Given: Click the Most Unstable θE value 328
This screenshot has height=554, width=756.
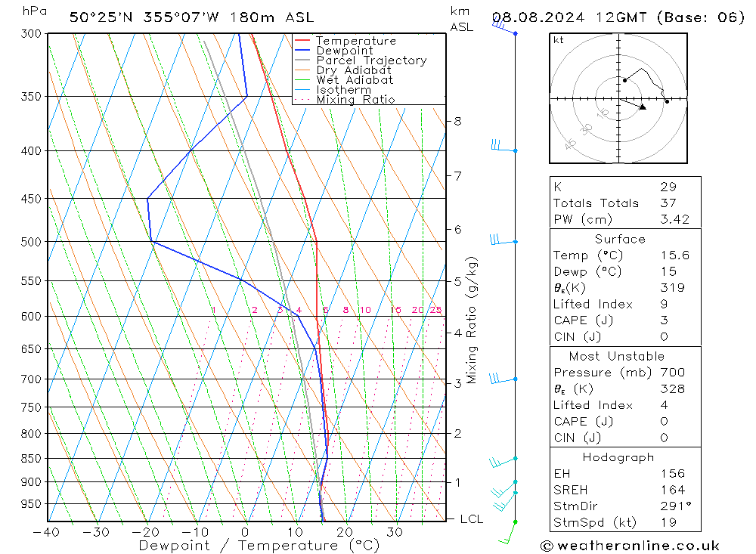Looking at the screenshot, I should click(x=672, y=388).
